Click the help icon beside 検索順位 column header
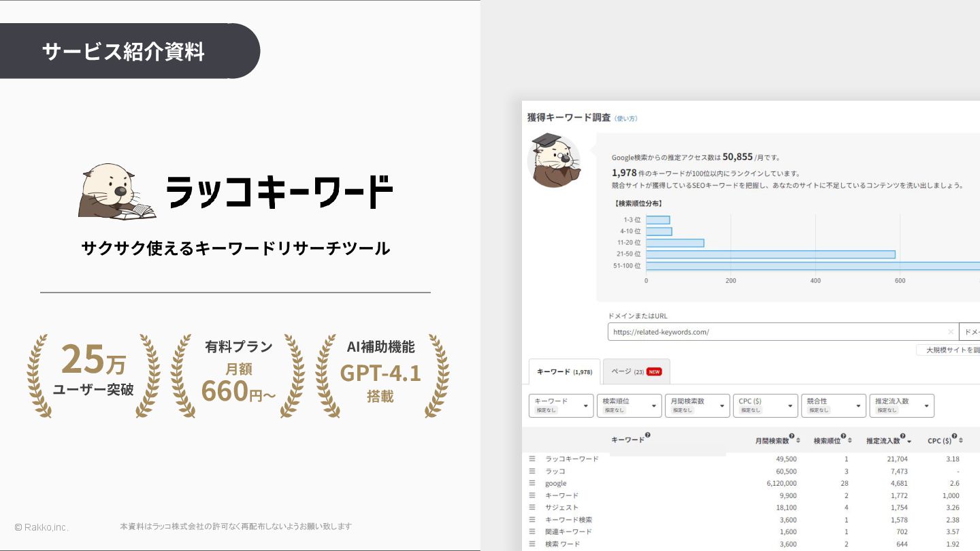The height and width of the screenshot is (551, 980). click(843, 436)
